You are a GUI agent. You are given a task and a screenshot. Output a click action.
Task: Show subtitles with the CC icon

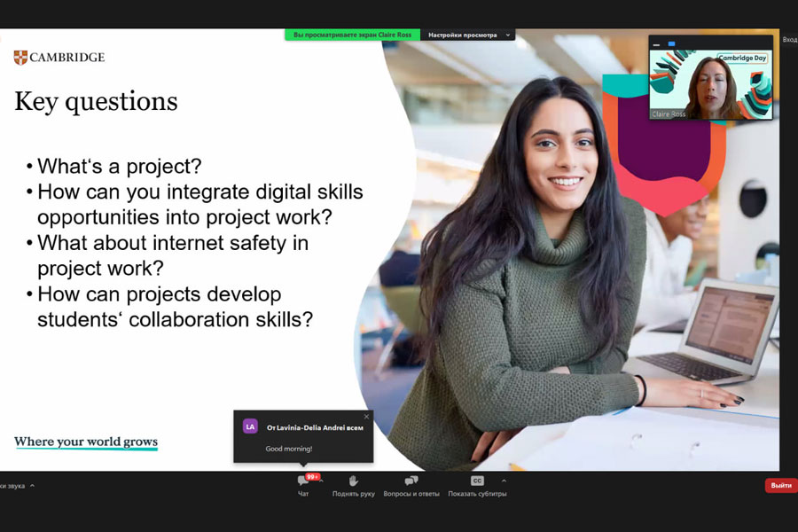tap(477, 481)
